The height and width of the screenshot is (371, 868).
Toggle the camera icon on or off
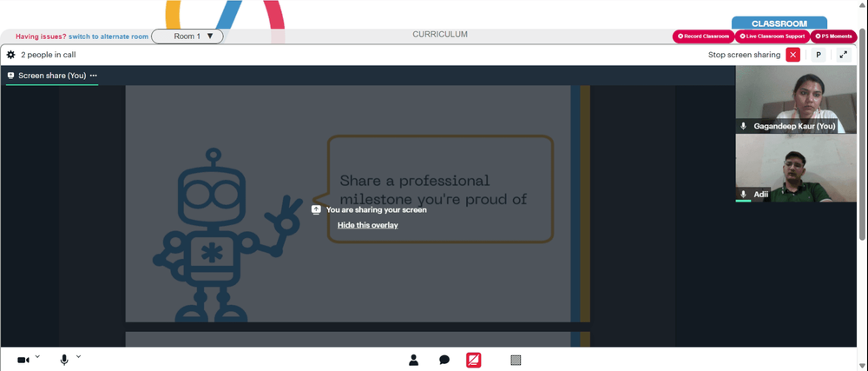click(x=23, y=360)
